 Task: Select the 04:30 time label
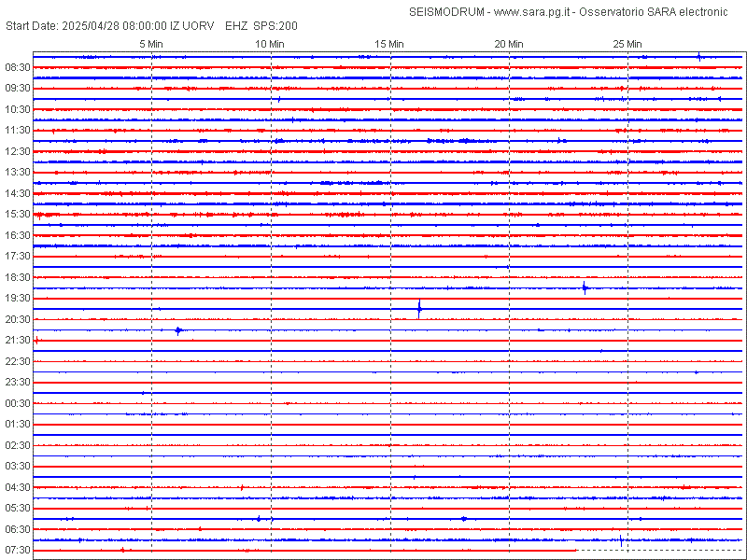(18, 487)
